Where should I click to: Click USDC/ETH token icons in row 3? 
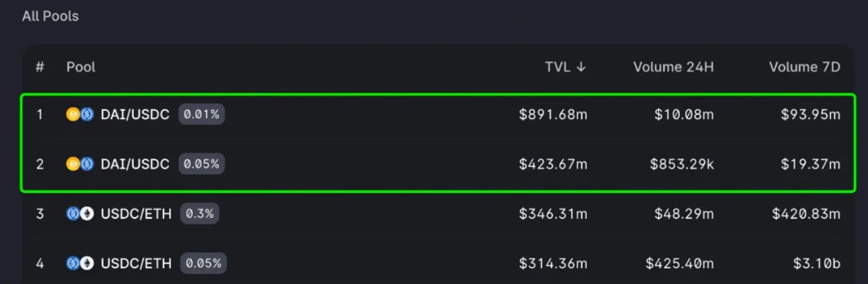point(80,214)
